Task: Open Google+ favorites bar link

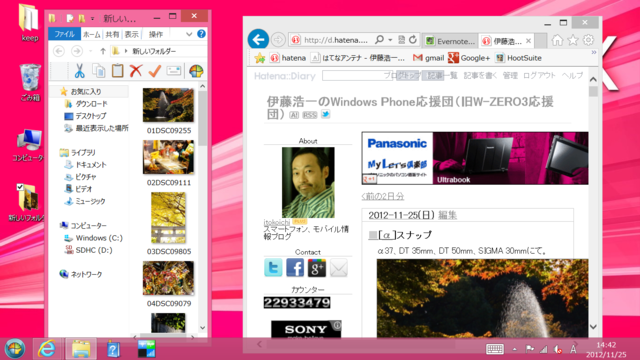Action: pyautogui.click(x=469, y=58)
